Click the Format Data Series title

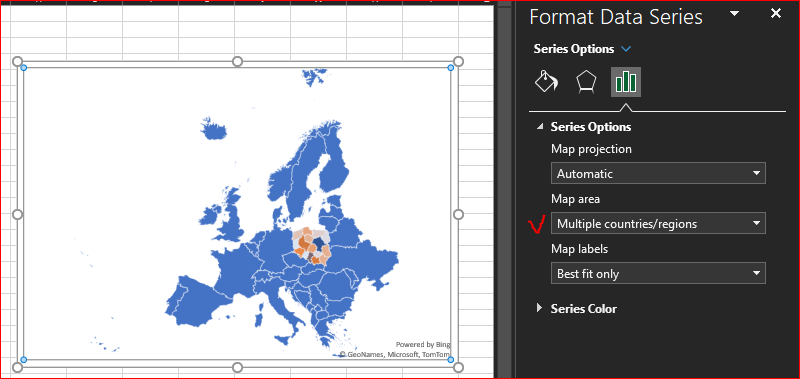coord(616,17)
